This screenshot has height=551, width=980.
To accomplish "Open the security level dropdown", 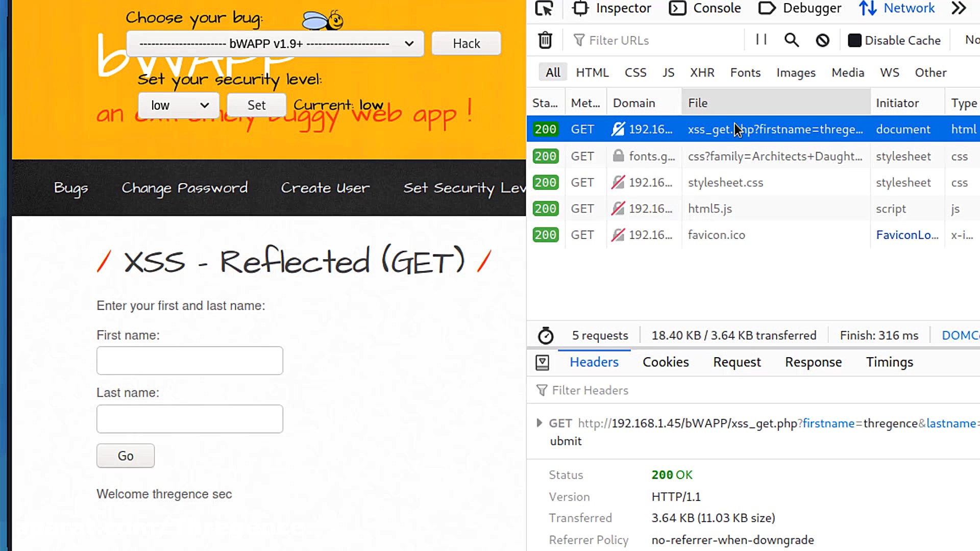I will pyautogui.click(x=179, y=106).
